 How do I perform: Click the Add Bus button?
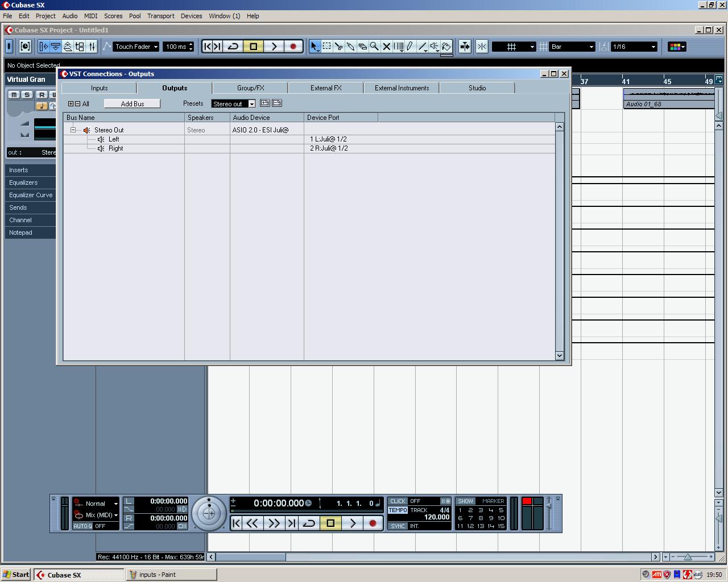click(x=132, y=103)
